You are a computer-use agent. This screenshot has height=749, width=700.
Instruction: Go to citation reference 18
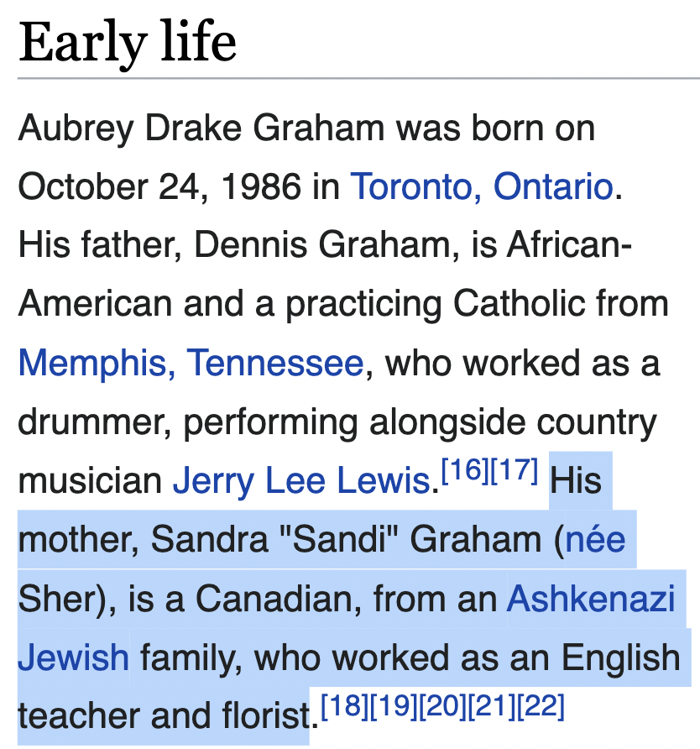(344, 705)
